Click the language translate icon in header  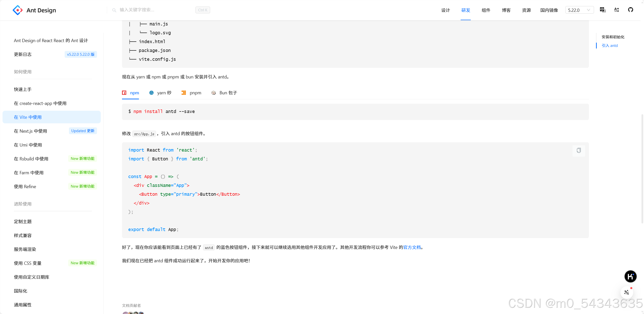point(603,10)
